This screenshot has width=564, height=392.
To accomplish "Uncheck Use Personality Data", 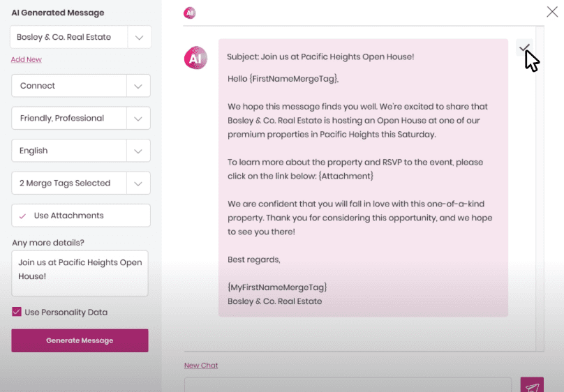I will [17, 312].
